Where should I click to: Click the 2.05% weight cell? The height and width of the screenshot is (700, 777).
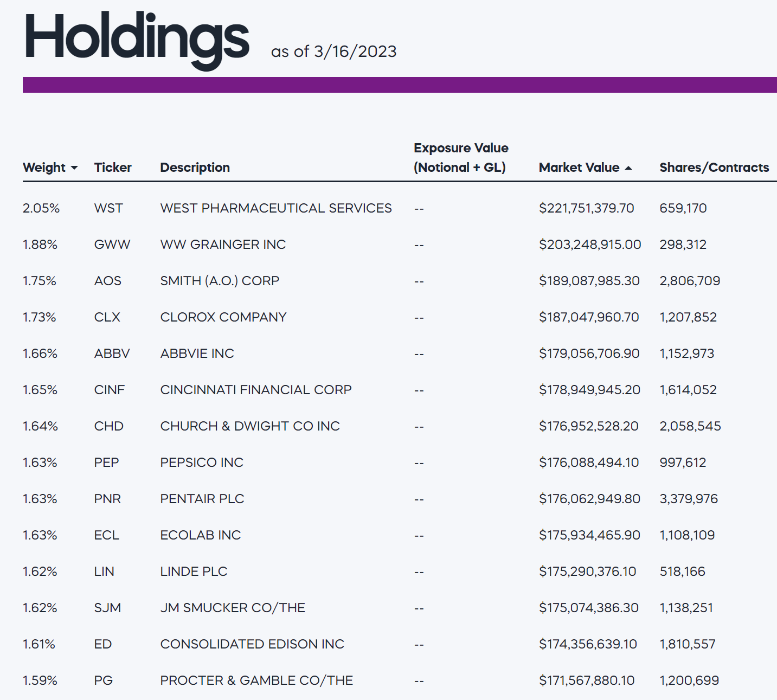click(41, 208)
